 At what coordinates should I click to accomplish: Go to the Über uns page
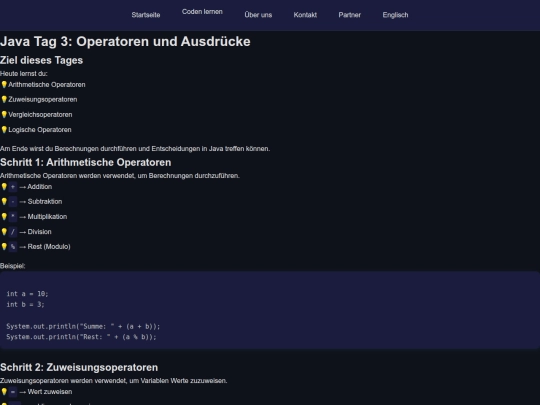[258, 15]
